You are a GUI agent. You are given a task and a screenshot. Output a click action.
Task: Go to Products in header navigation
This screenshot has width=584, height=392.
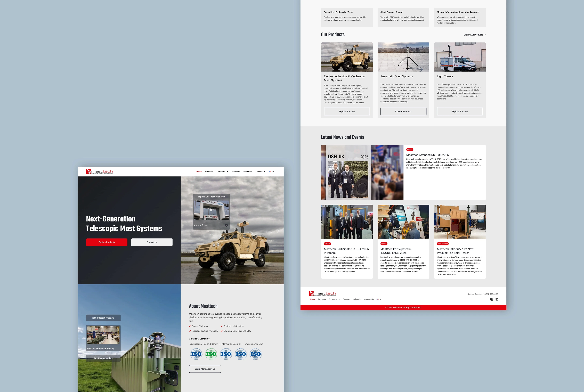209,171
